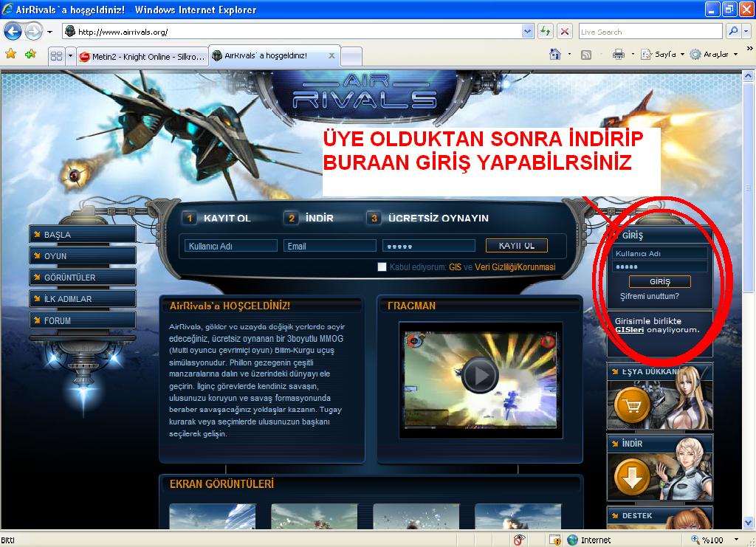Open the GÖRÜNTÜLER side menu item
The width and height of the screenshot is (756, 547).
(x=83, y=278)
